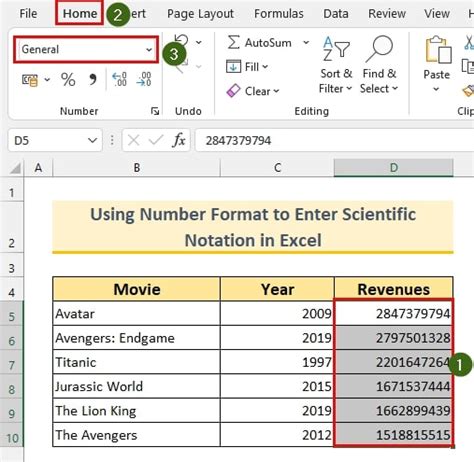Apply Percent Style formatting
474x462 pixels.
(x=68, y=80)
